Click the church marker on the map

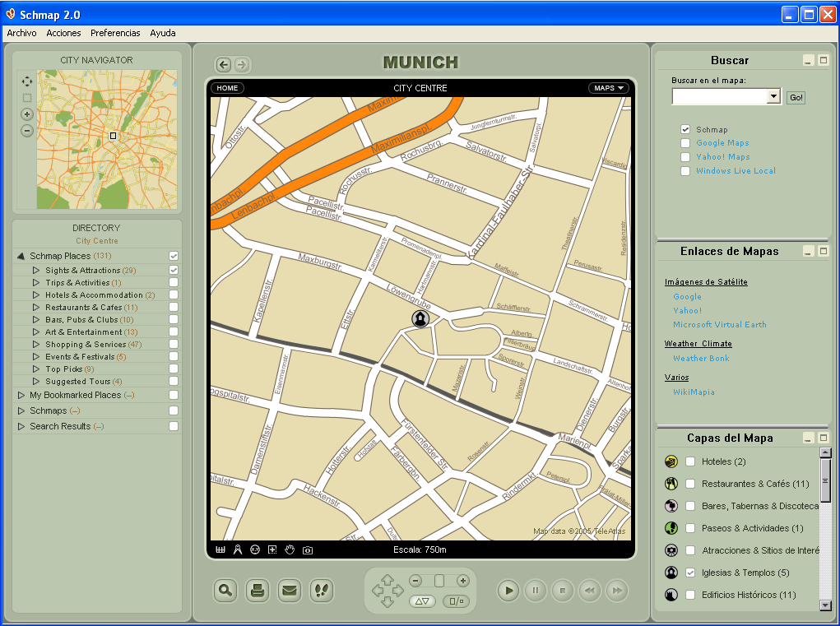point(420,318)
